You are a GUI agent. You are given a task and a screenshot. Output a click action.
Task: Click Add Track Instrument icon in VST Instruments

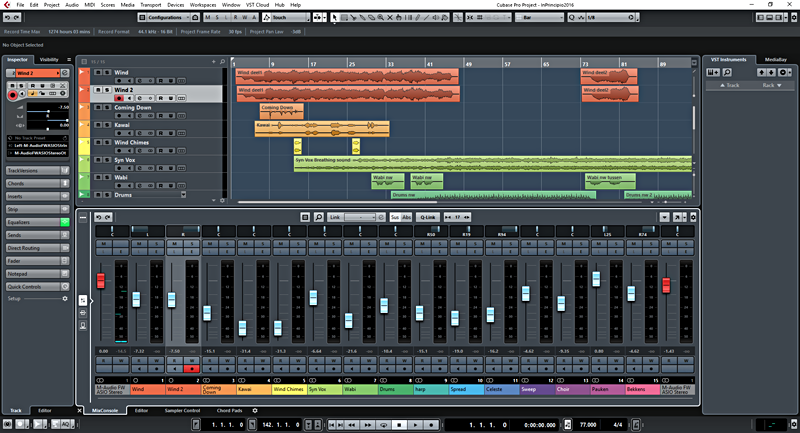tap(713, 72)
